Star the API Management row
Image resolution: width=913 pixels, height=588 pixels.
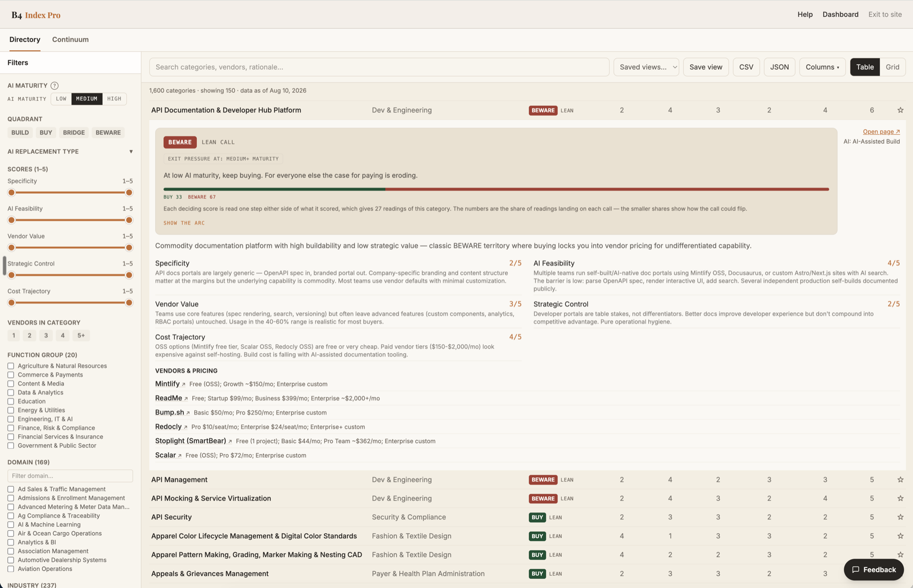(900, 480)
